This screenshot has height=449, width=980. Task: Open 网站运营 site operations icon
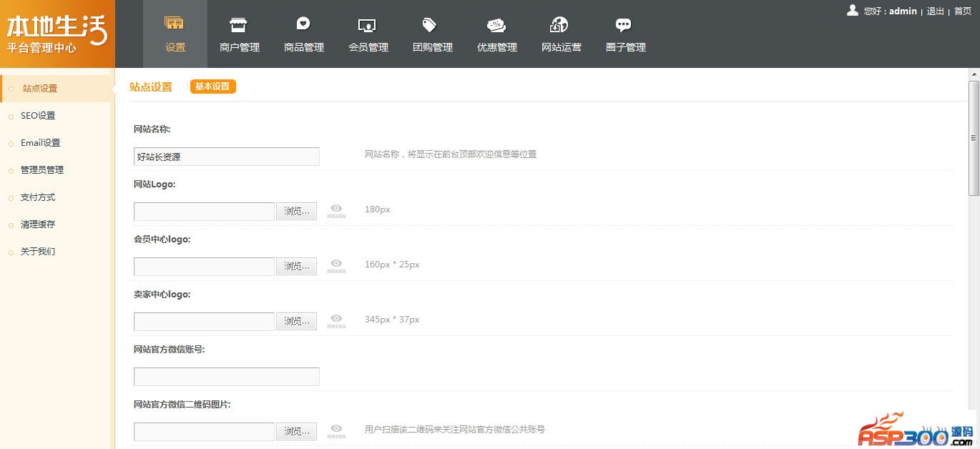(561, 25)
